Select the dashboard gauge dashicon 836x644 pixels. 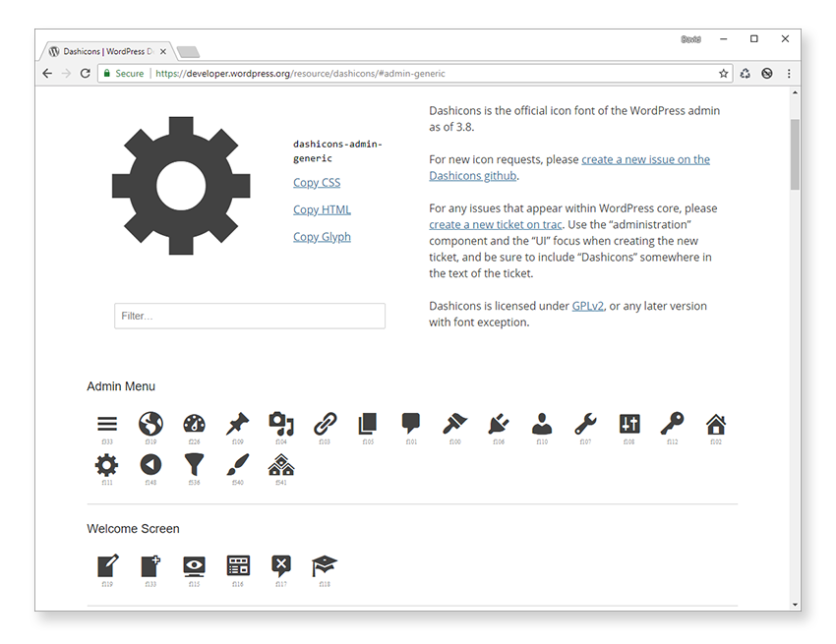194,424
